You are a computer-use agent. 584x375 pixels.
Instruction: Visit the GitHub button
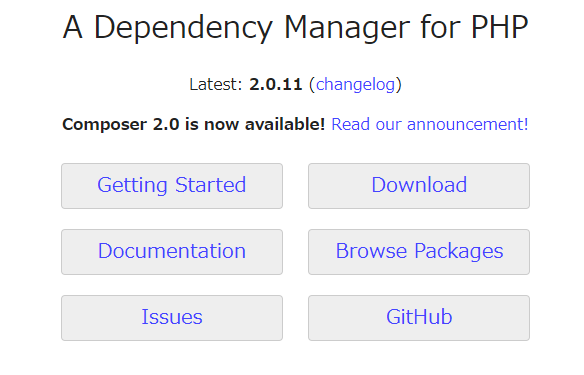[x=419, y=318]
